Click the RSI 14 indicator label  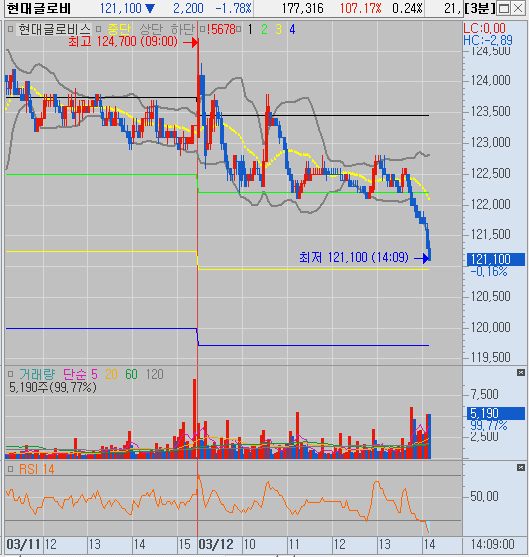coord(37,469)
